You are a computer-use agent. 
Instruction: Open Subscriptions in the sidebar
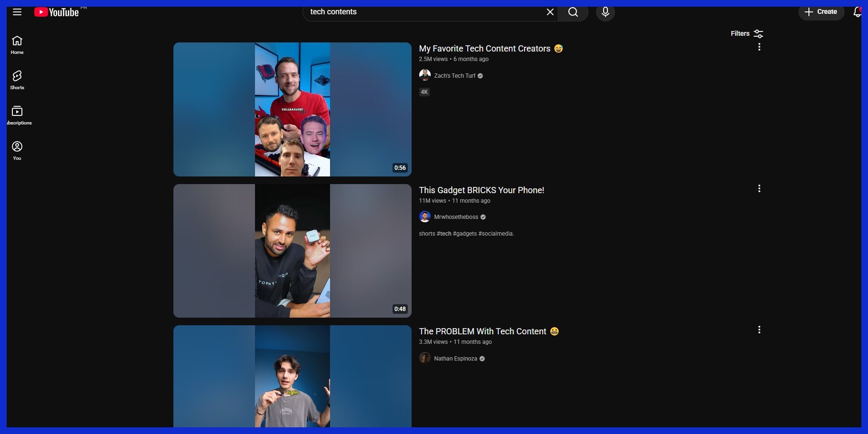click(x=17, y=115)
